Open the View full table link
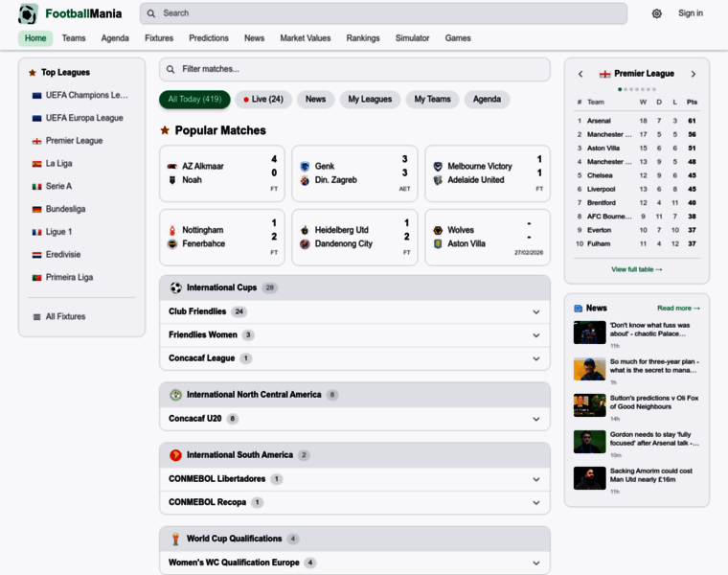 (x=636, y=269)
